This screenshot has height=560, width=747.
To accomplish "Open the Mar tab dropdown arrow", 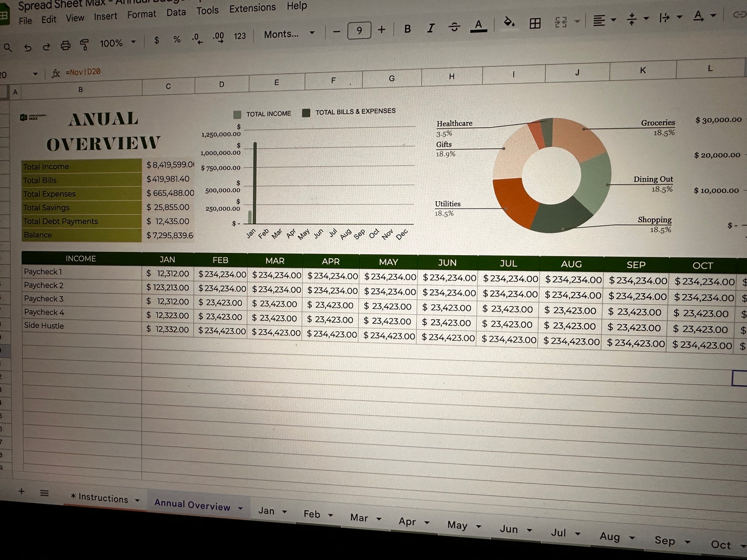I will (379, 519).
